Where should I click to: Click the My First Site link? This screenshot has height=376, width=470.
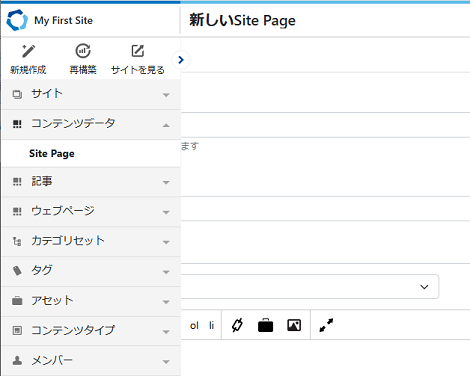[63, 20]
